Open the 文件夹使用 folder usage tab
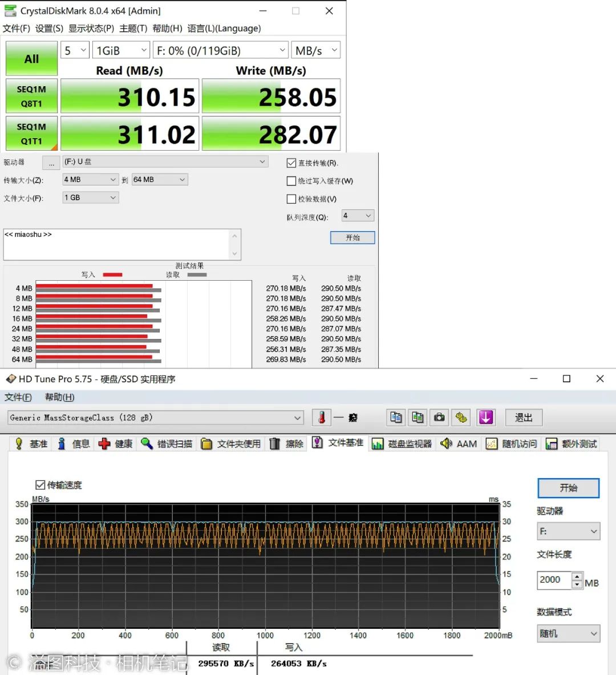Image resolution: width=616 pixels, height=675 pixels. pyautogui.click(x=231, y=444)
